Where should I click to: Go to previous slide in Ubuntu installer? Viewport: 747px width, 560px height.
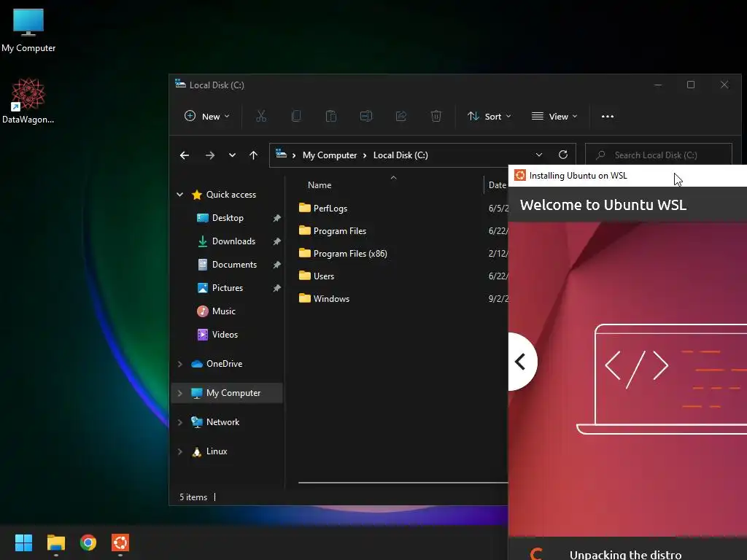[521, 362]
